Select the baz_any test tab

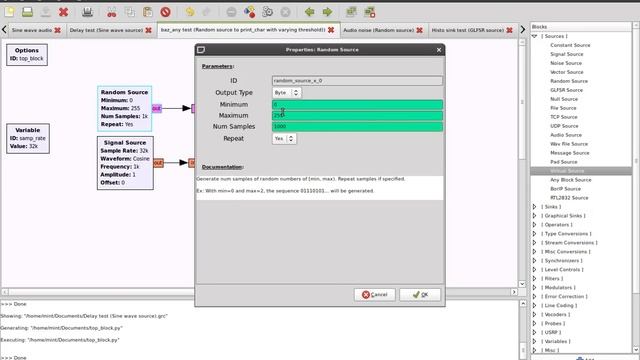tap(243, 30)
